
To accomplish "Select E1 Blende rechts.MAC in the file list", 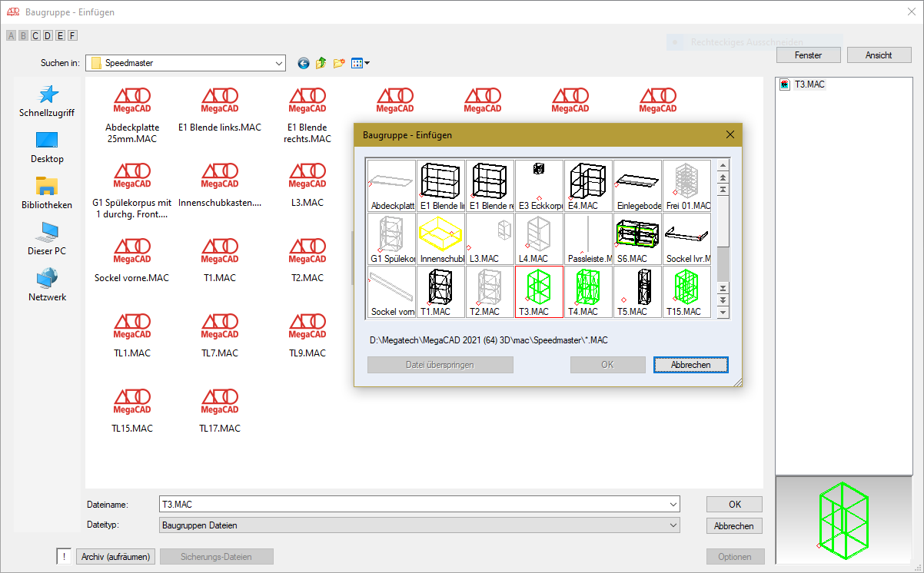I will click(307, 116).
